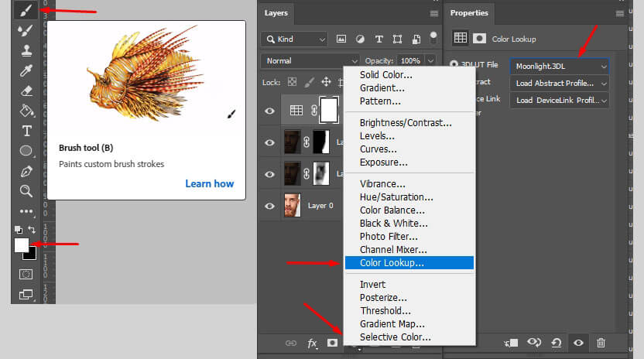This screenshot has width=644, height=359.
Task: Select the Layer 0 thumbnail
Action: tap(292, 205)
